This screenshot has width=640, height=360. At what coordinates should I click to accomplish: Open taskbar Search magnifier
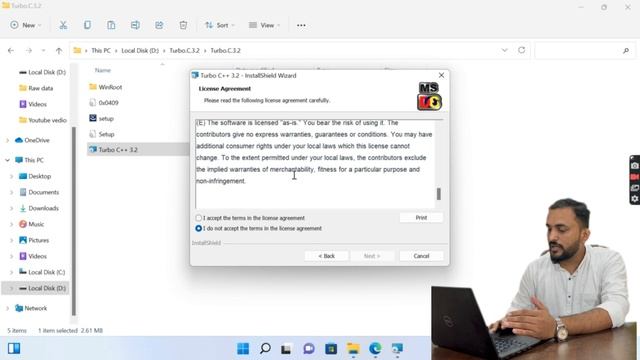click(265, 349)
